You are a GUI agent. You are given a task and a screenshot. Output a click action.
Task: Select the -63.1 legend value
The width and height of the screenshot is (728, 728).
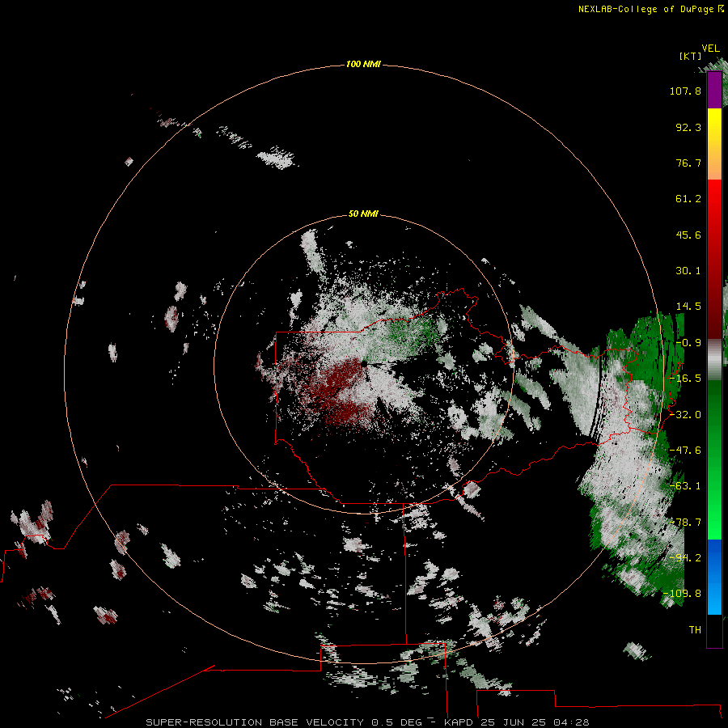click(x=685, y=486)
